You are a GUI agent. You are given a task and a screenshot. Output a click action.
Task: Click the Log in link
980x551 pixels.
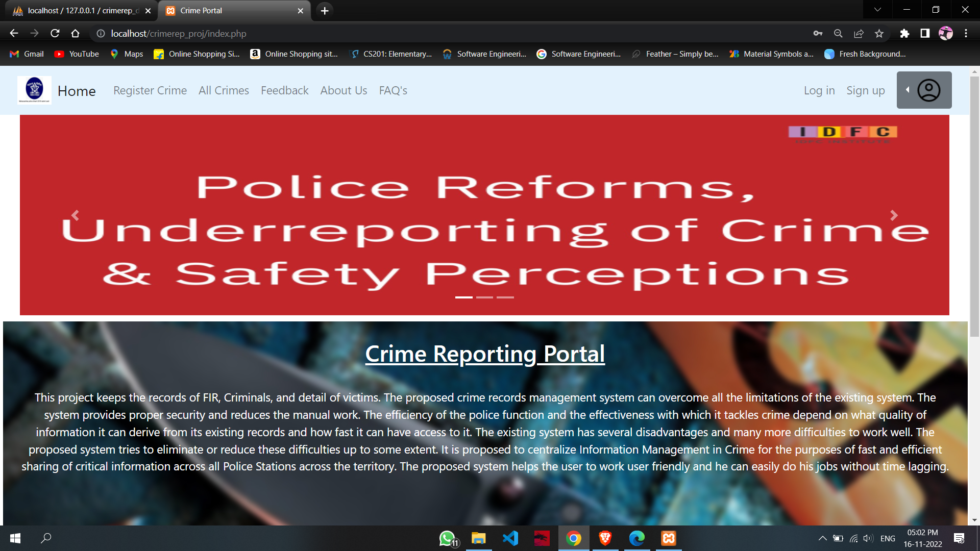point(819,90)
